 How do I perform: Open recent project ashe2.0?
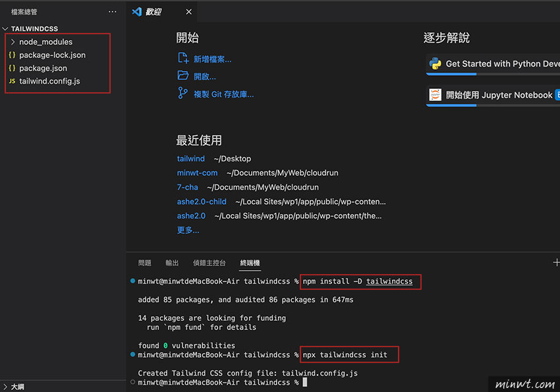[x=192, y=215]
